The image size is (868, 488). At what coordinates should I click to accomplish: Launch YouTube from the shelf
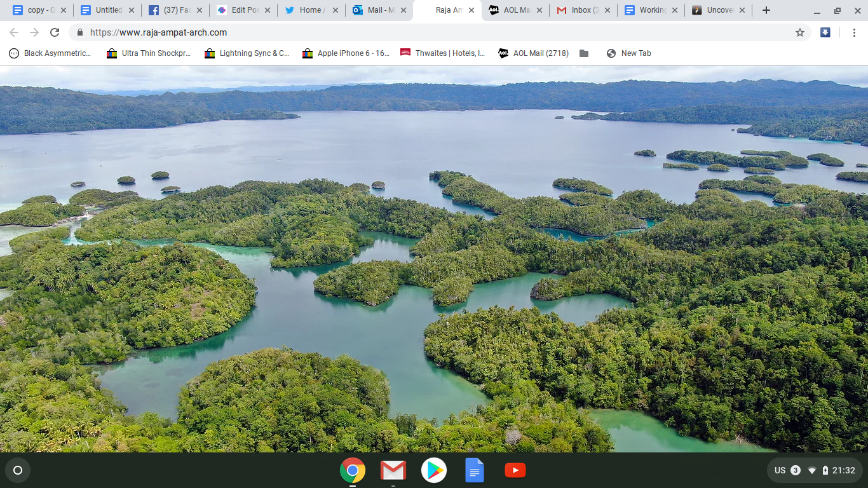(515, 470)
